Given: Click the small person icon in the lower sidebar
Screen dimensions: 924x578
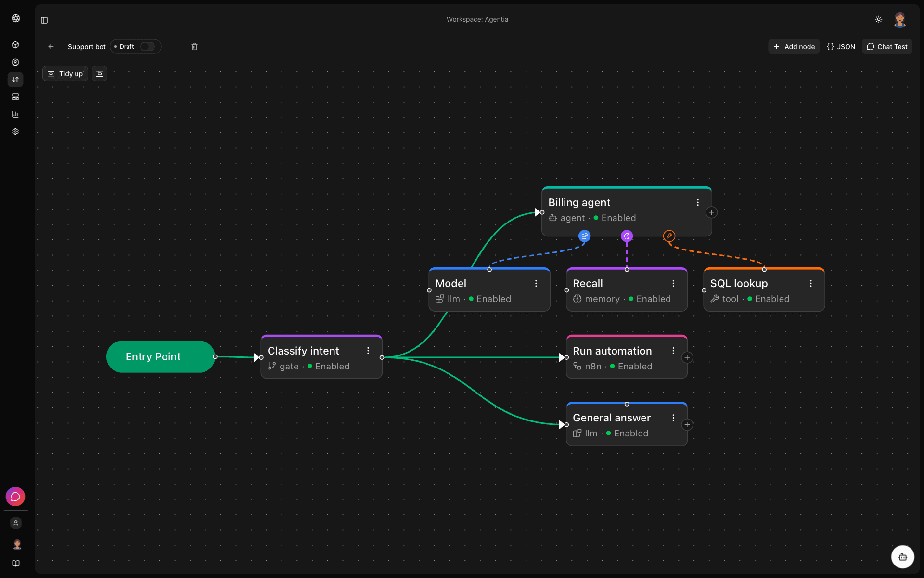Looking at the screenshot, I should coord(16,523).
